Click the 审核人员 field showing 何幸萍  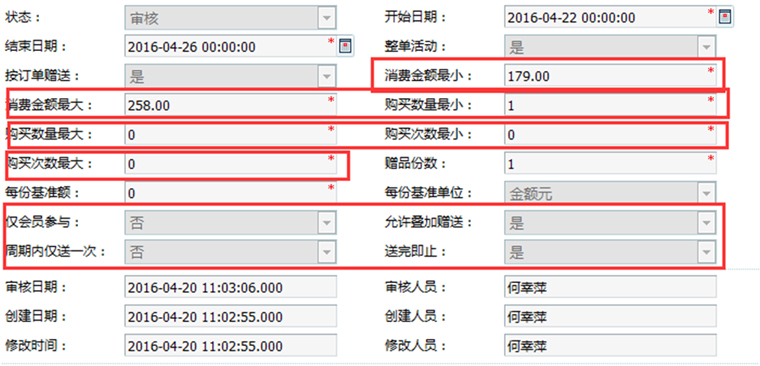[610, 287]
